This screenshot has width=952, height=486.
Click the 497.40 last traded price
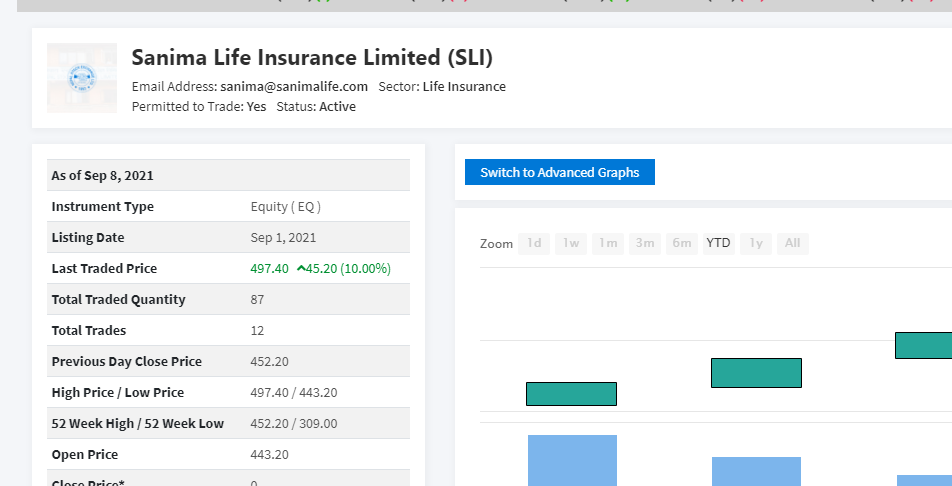270,269
